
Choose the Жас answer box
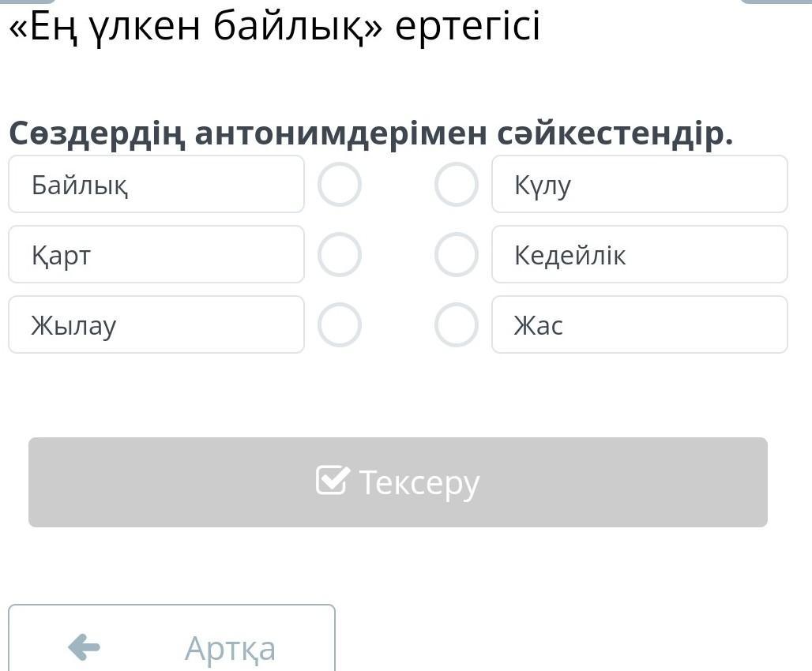click(x=639, y=325)
